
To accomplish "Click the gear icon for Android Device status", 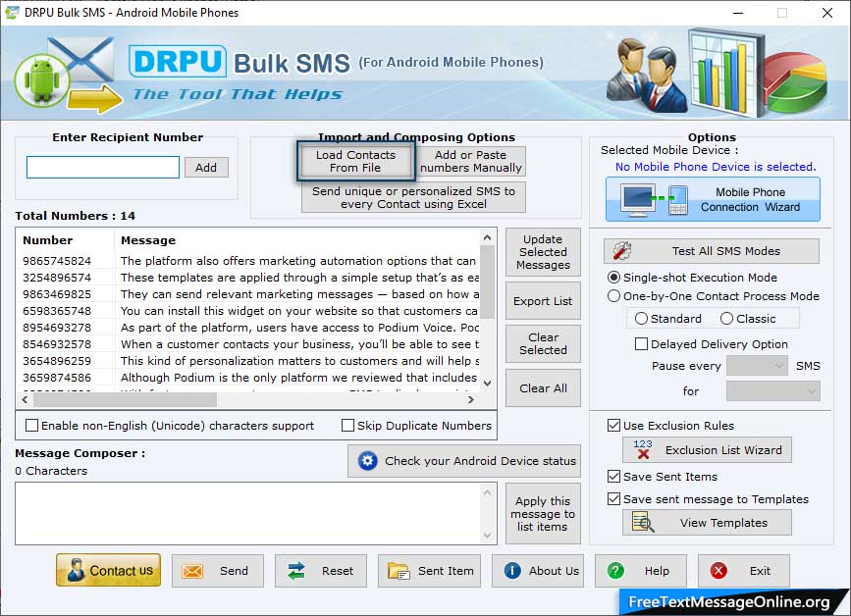I will coord(367,461).
